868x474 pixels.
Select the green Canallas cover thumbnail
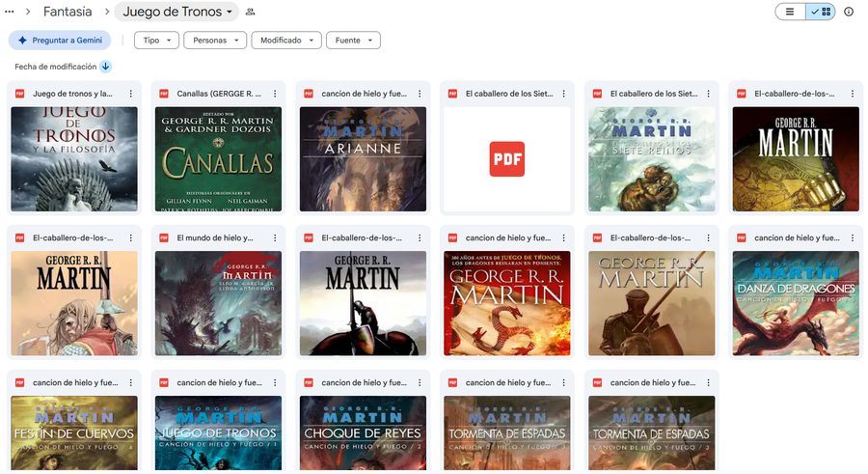219,159
